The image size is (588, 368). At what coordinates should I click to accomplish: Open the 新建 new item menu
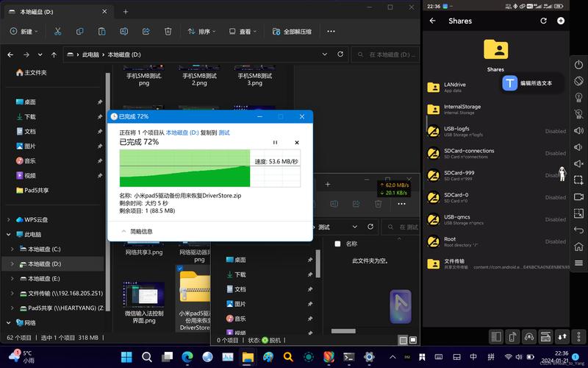(x=24, y=32)
